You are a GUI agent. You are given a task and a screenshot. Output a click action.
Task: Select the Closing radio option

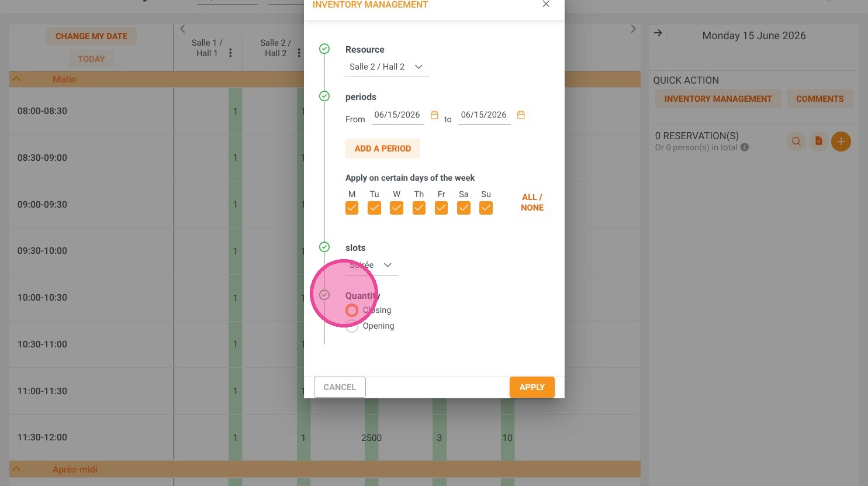pyautogui.click(x=352, y=311)
